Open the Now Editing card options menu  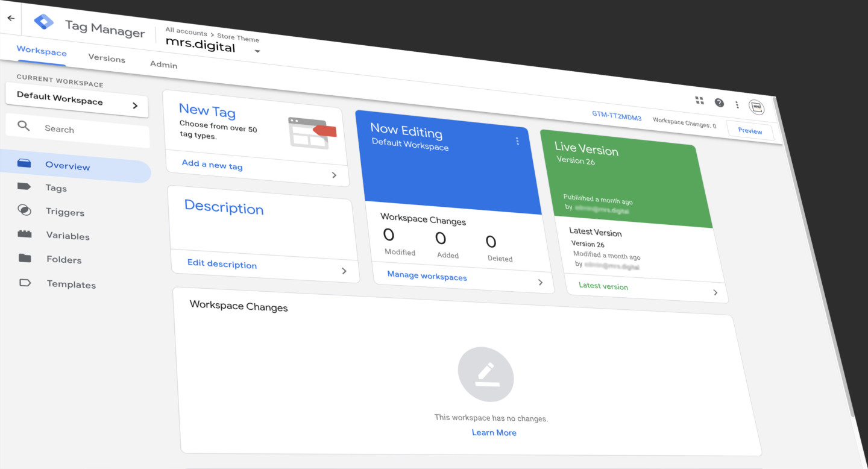(x=517, y=140)
